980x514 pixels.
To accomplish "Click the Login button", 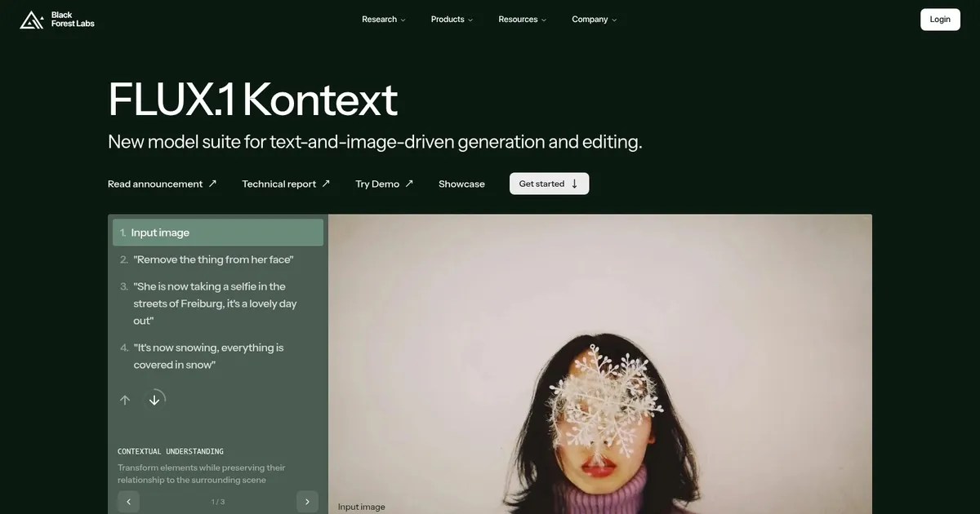I will [x=940, y=20].
